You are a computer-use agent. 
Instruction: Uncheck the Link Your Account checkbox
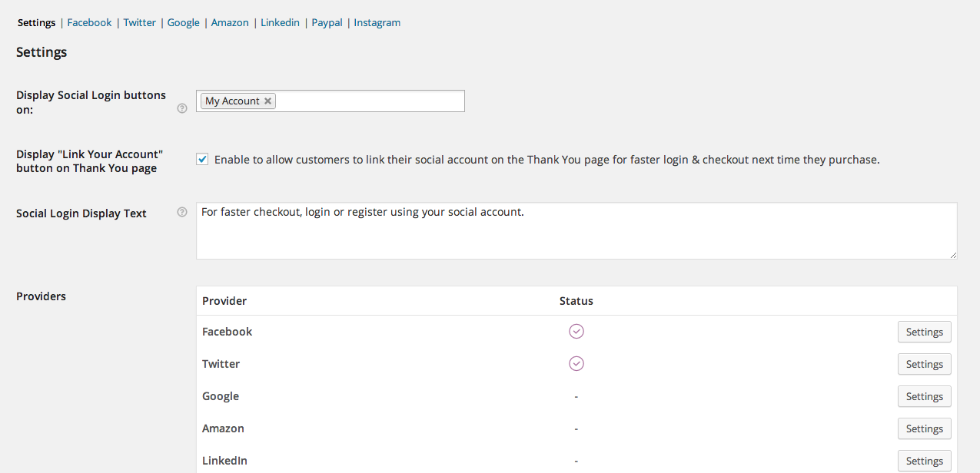pyautogui.click(x=202, y=160)
